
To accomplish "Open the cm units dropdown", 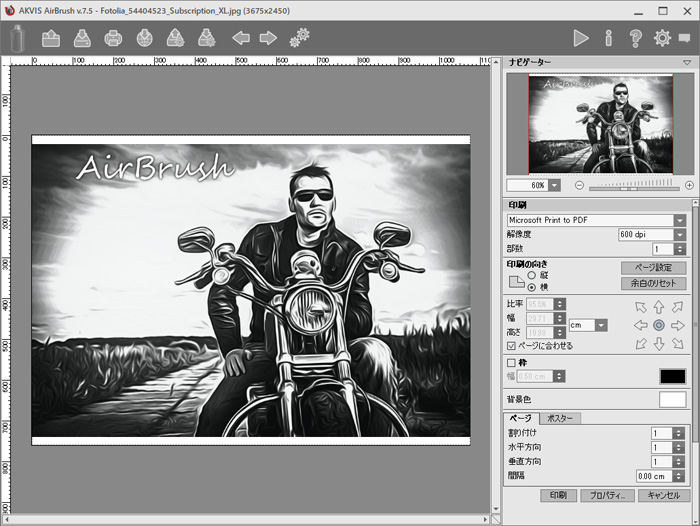I will pos(601,325).
